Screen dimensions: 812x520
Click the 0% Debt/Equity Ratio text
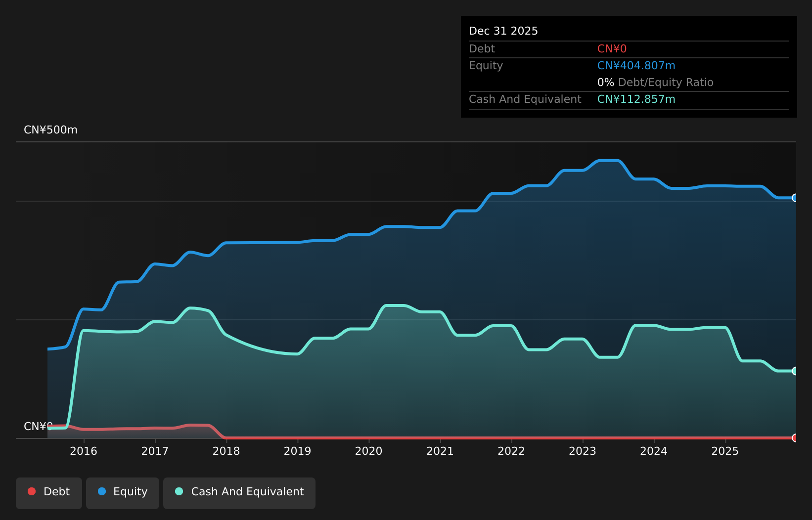(x=655, y=83)
